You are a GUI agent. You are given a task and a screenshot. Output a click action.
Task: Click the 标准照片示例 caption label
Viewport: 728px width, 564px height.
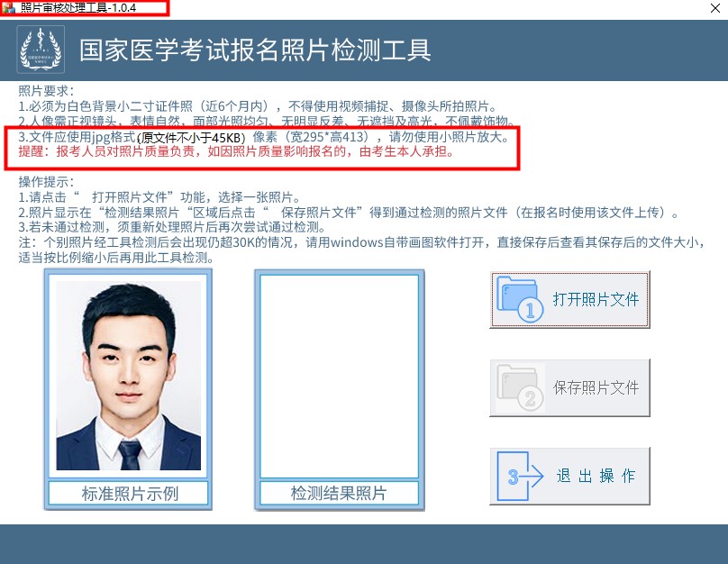click(128, 493)
